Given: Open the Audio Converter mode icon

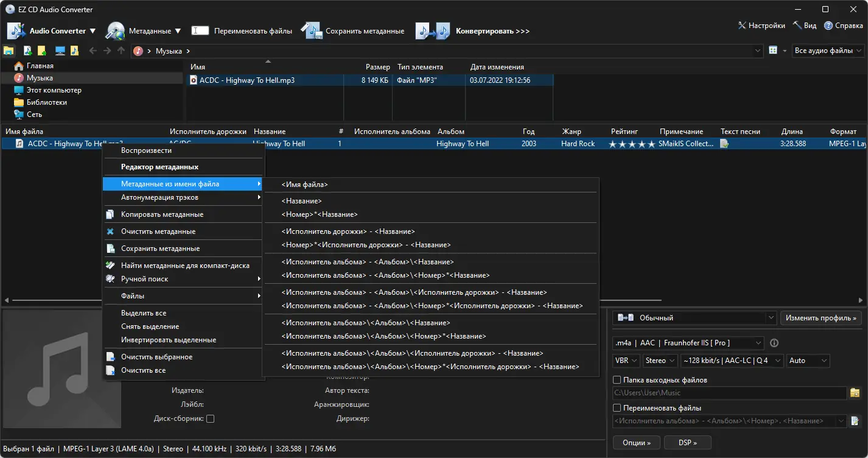Looking at the screenshot, I should tap(15, 30).
